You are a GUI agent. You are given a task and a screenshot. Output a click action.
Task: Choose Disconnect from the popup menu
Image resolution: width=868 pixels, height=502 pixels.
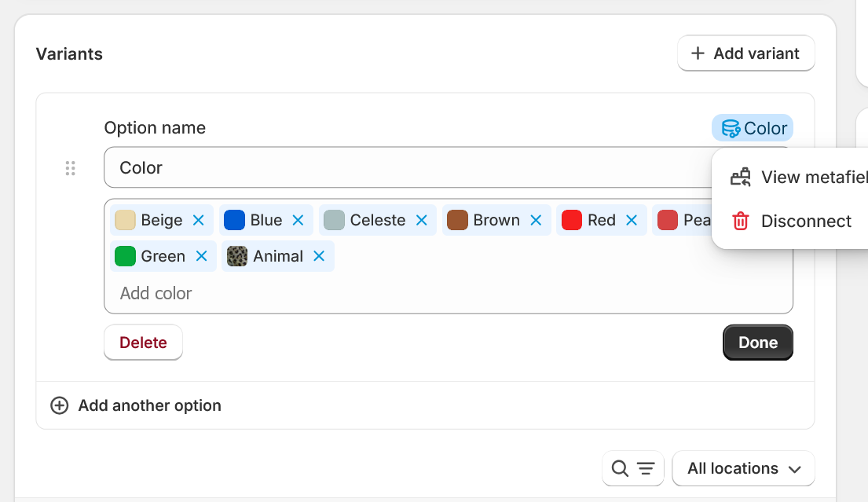click(x=806, y=222)
